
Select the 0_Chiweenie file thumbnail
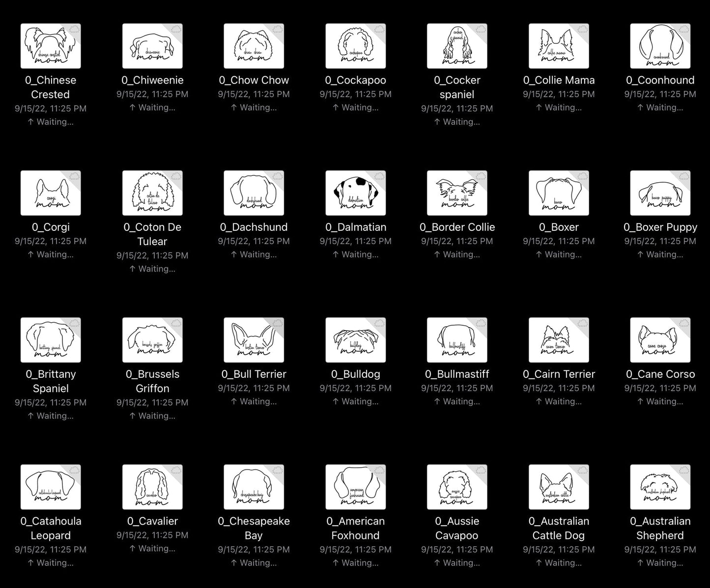(152, 46)
